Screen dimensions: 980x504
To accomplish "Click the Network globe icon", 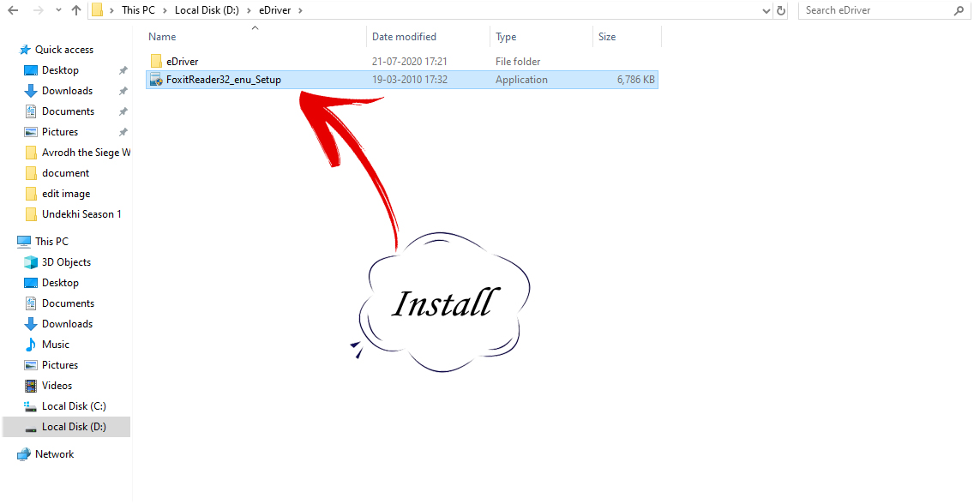I will [24, 454].
